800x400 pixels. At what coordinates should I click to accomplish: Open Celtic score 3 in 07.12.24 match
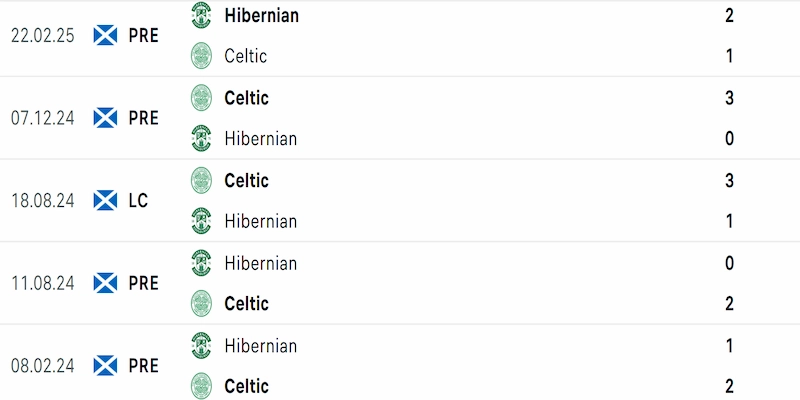click(729, 97)
